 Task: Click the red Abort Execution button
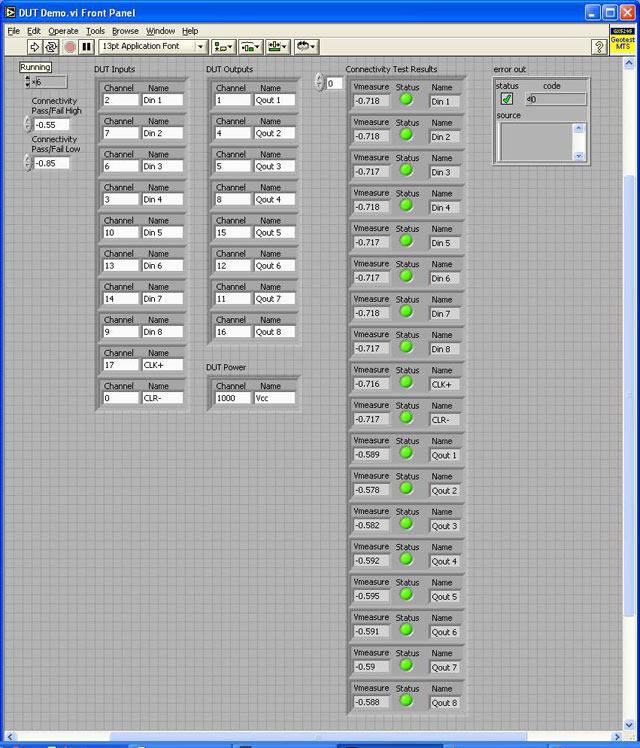pyautogui.click(x=70, y=47)
